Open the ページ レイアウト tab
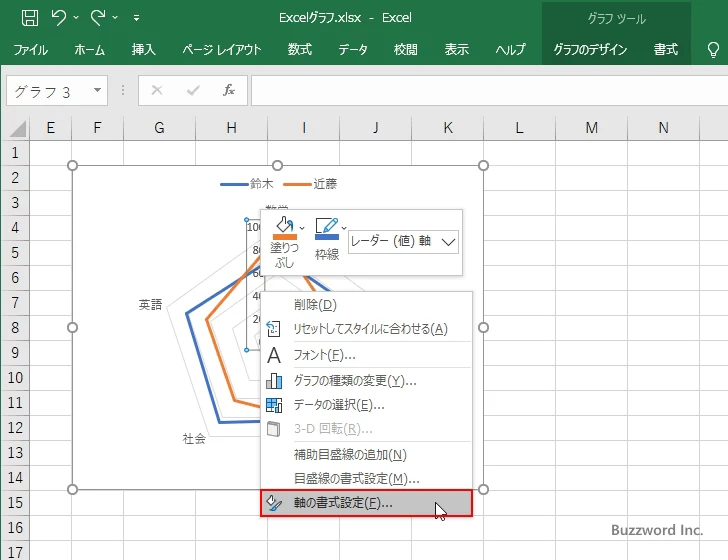The image size is (728, 560). tap(222, 50)
